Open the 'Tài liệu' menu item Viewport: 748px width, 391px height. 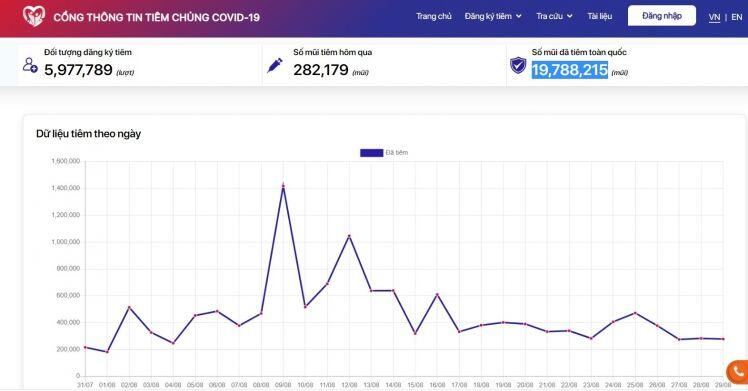[600, 16]
